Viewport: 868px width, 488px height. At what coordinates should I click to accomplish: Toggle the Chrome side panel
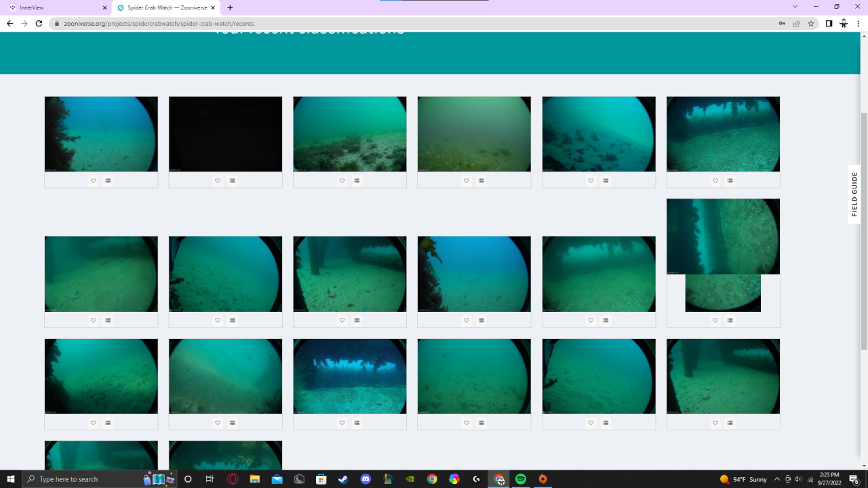pyautogui.click(x=829, y=23)
